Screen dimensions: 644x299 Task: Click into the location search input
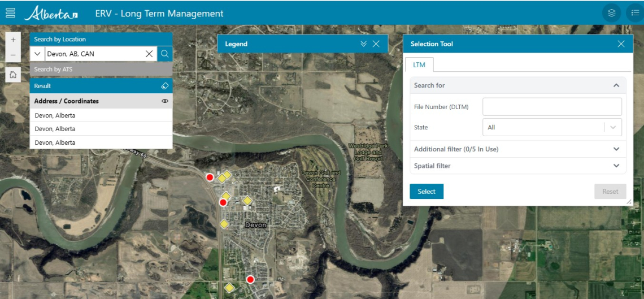coord(94,54)
